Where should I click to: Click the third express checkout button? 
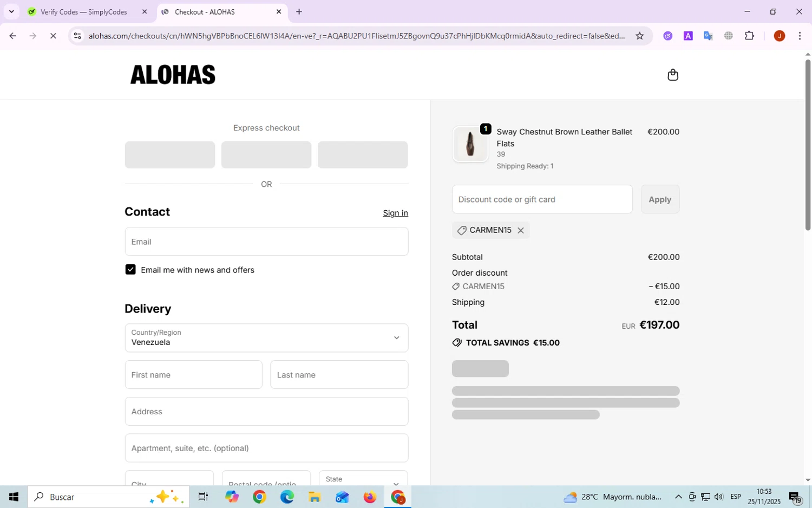(363, 155)
